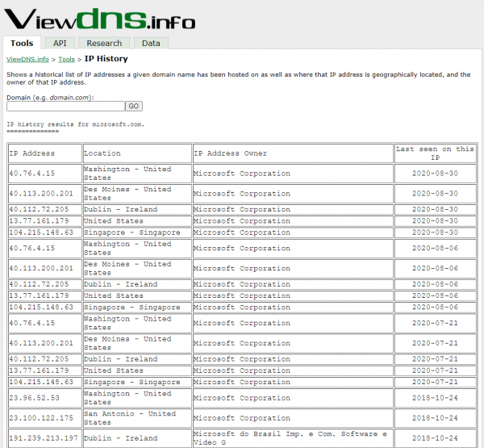484x448 pixels.
Task: Click the IP History page heading
Action: click(x=106, y=59)
